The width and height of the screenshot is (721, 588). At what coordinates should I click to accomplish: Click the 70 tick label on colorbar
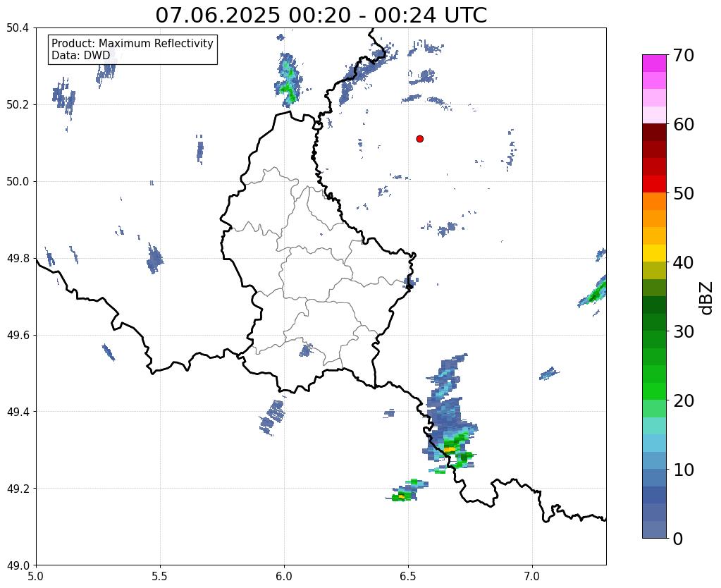[684, 55]
